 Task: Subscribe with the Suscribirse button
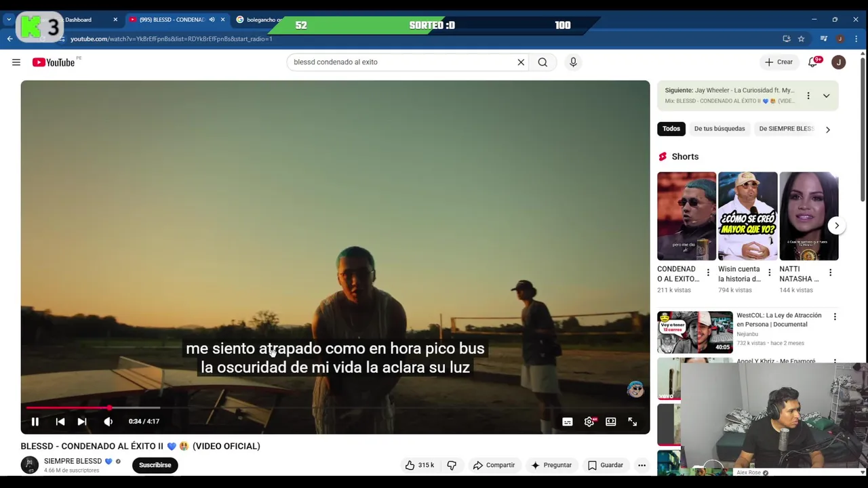tap(155, 465)
